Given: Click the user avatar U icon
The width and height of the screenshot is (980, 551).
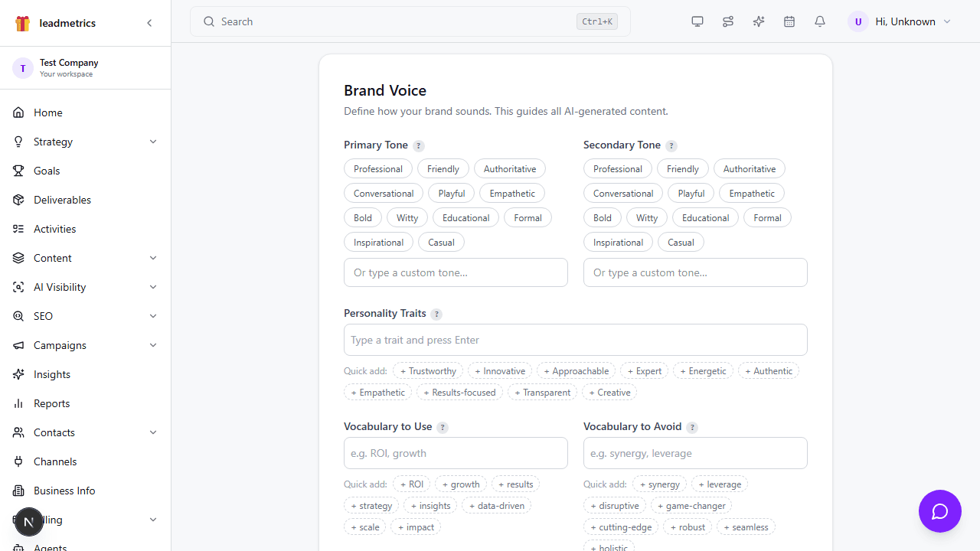Looking at the screenshot, I should [x=858, y=21].
